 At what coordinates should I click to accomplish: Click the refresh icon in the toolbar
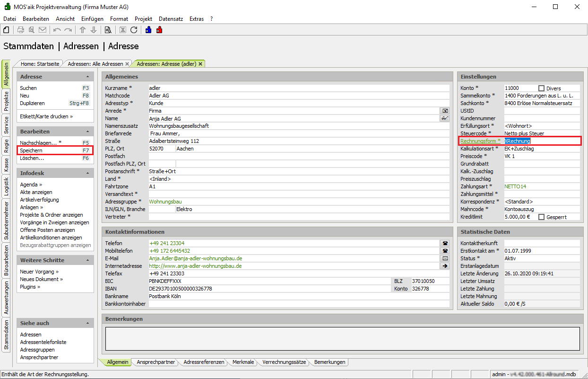[134, 30]
